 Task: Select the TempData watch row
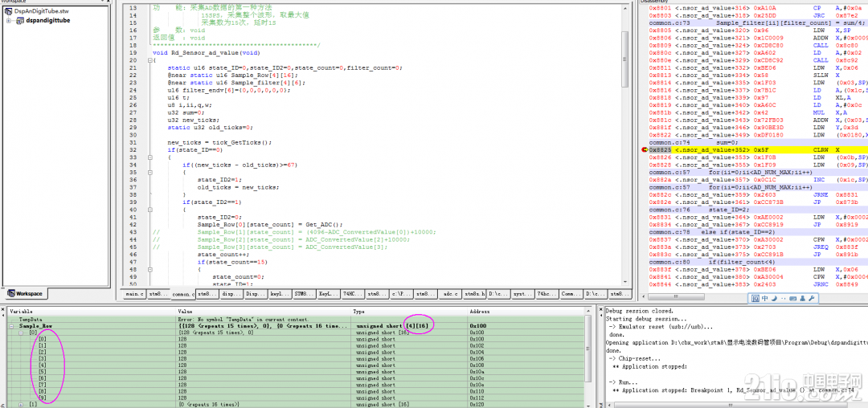pos(296,320)
